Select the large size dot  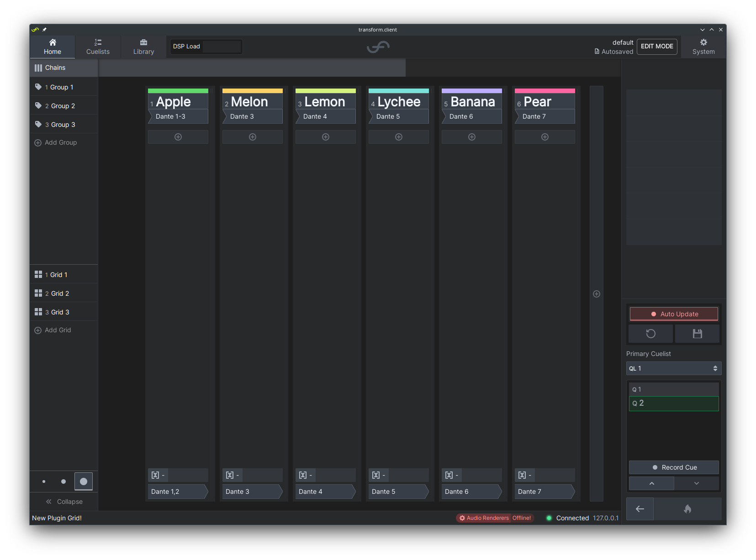coord(84,481)
